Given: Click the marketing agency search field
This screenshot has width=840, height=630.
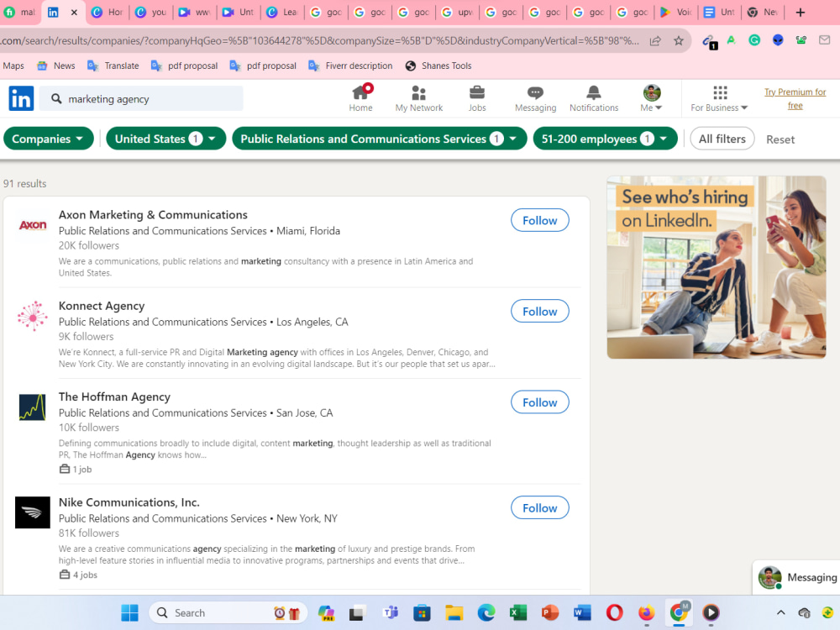Looking at the screenshot, I should click(x=141, y=98).
